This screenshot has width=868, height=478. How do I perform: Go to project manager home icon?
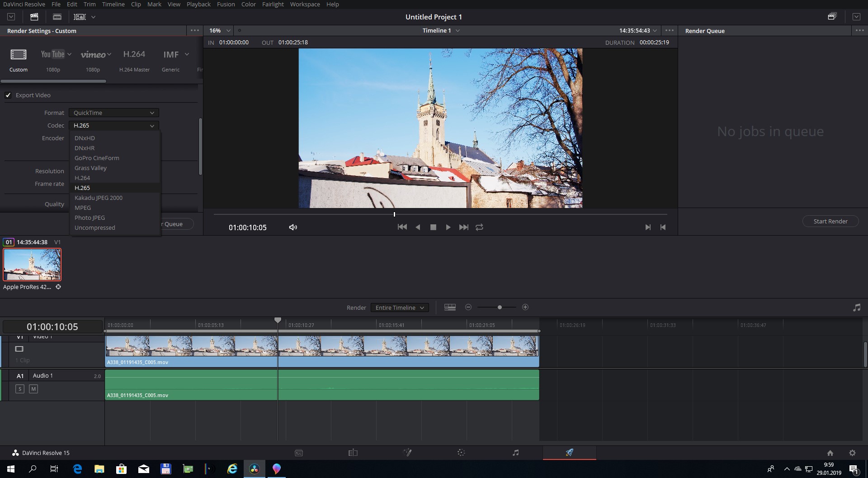coord(830,453)
